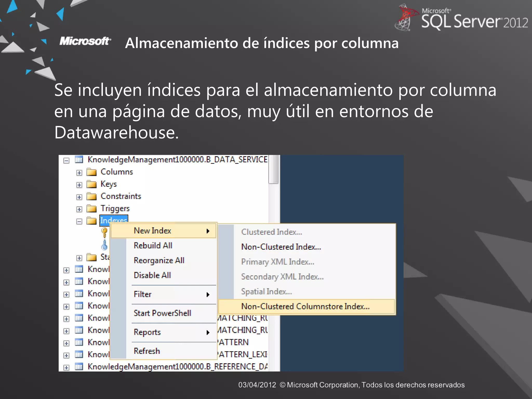Click the folder icon next to Sta
The width and height of the screenshot is (532, 399).
point(91,257)
